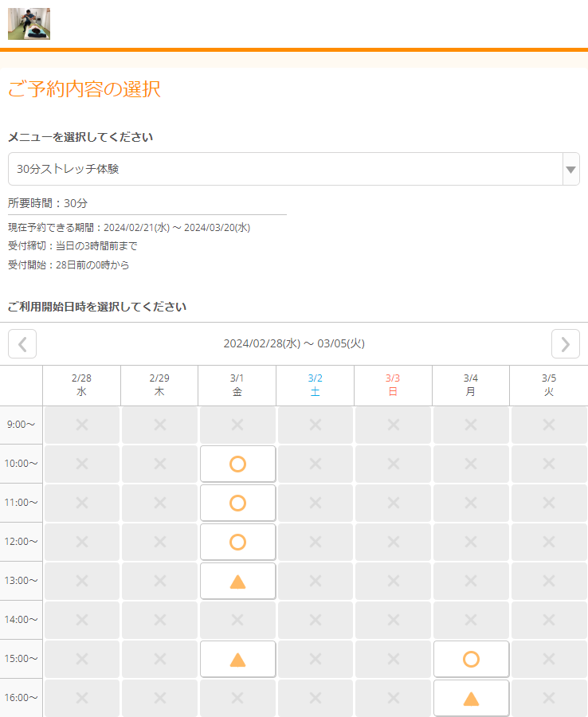The image size is (588, 717).
Task: Click the 3/1 Friday column header
Action: (237, 386)
